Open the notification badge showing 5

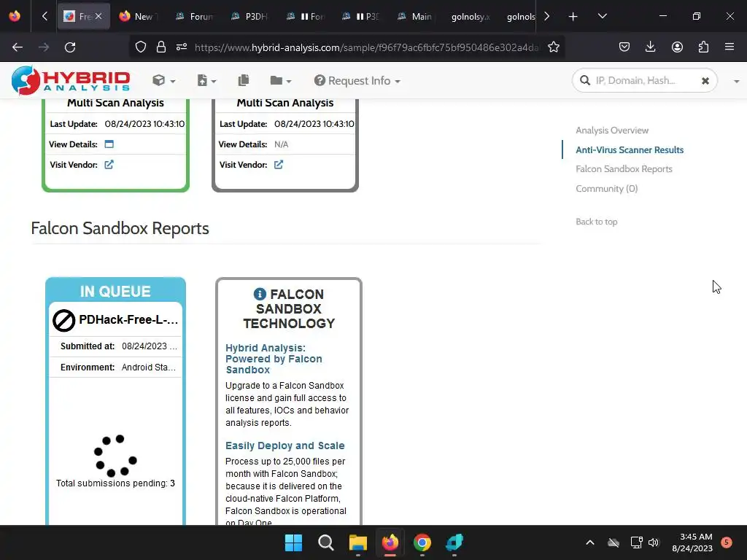point(727,542)
